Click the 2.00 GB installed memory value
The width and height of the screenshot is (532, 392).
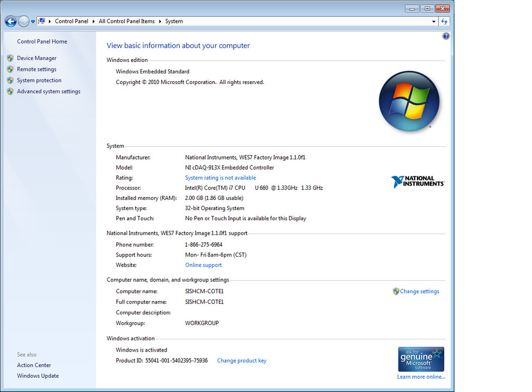214,198
